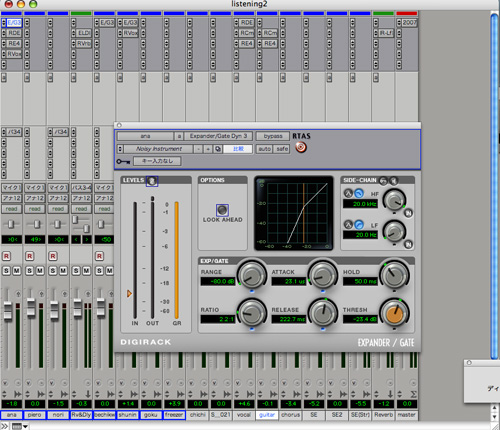Open the 2007 insert on the master track

tap(409, 23)
